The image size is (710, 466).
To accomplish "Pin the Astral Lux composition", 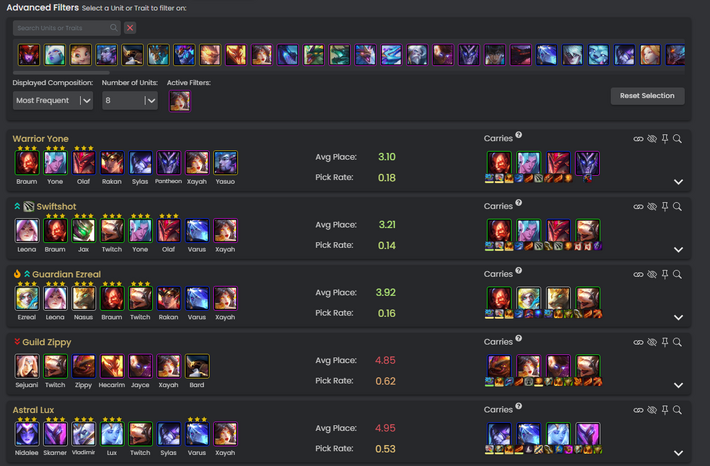I will [x=665, y=410].
